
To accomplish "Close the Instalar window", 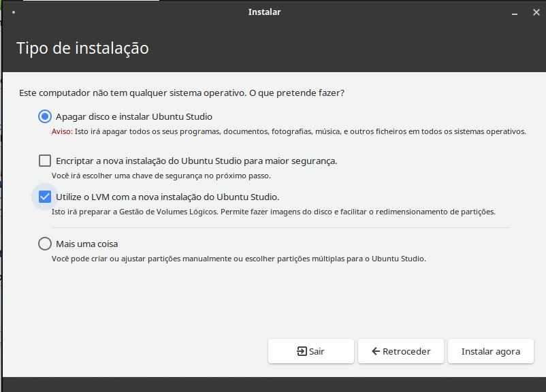I will point(536,12).
